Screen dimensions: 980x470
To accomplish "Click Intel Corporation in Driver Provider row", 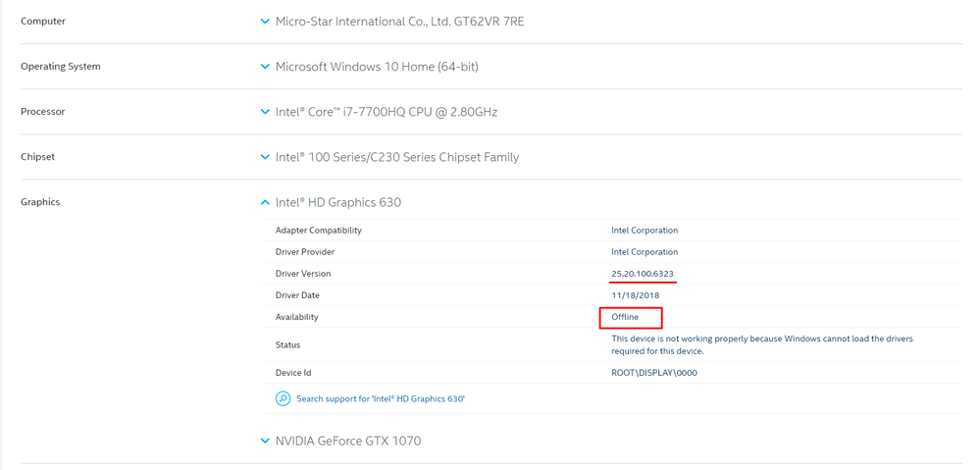I will (x=645, y=252).
